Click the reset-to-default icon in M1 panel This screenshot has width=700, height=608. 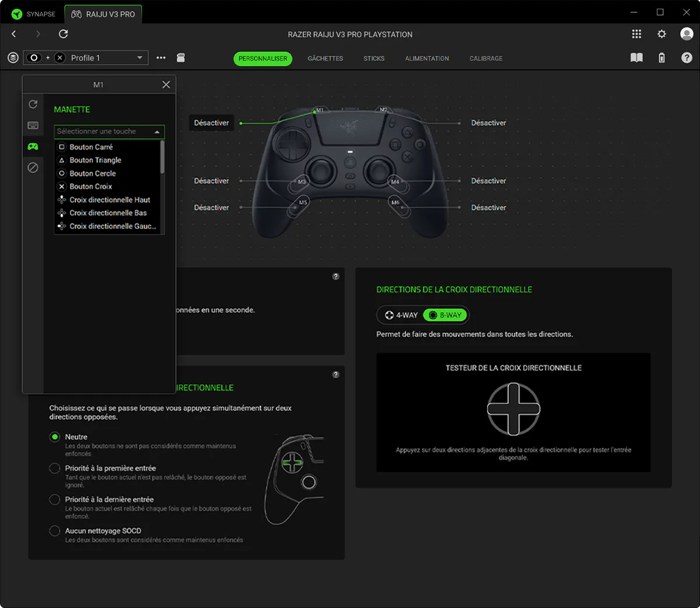[33, 104]
